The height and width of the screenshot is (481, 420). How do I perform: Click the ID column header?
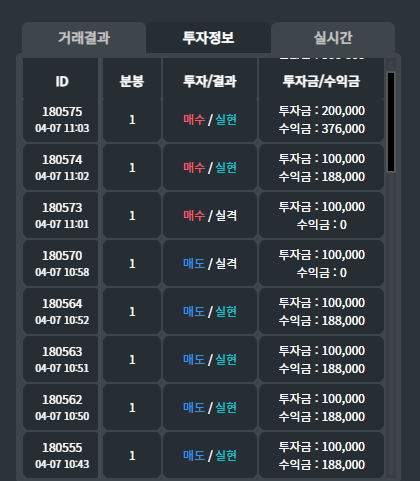61,81
